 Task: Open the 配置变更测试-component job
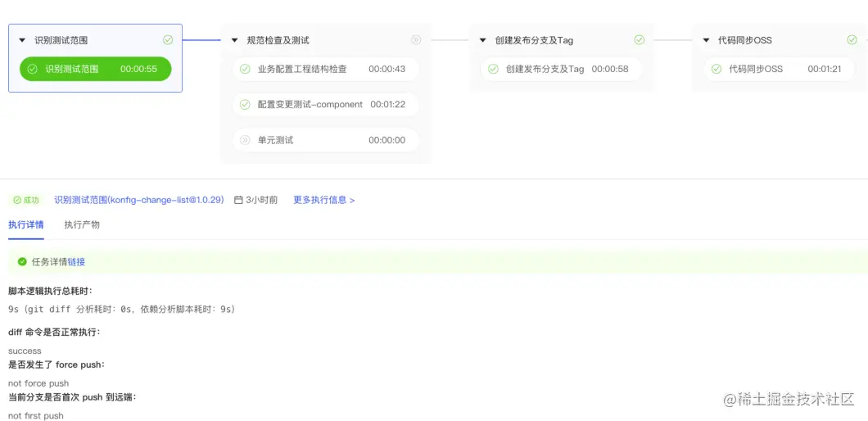(x=326, y=105)
